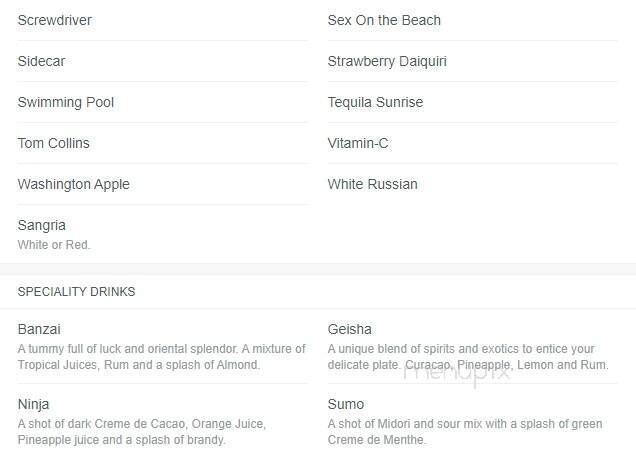Pick the Tom Collins drink
636x455 pixels.
(54, 143)
